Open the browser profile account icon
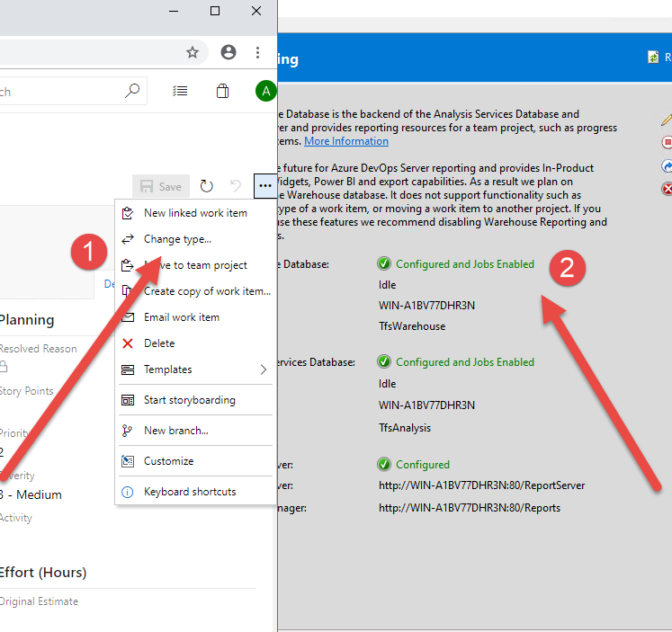This screenshot has width=672, height=632. 228,52
